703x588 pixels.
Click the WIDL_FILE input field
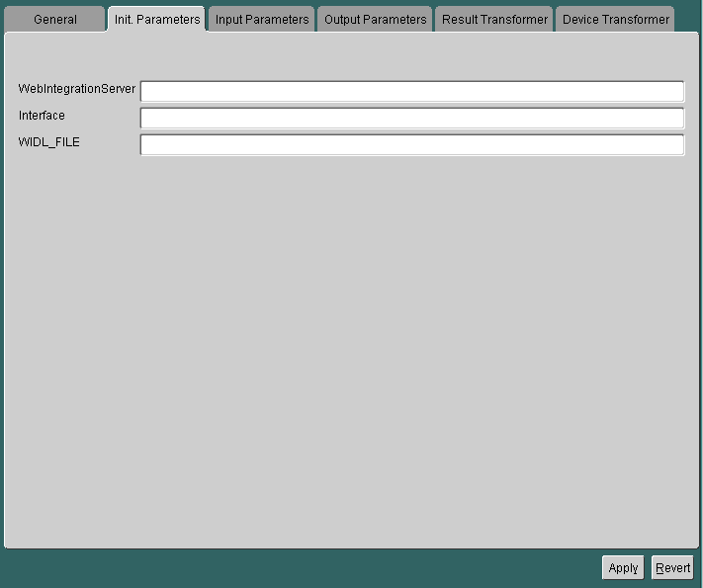coord(412,144)
